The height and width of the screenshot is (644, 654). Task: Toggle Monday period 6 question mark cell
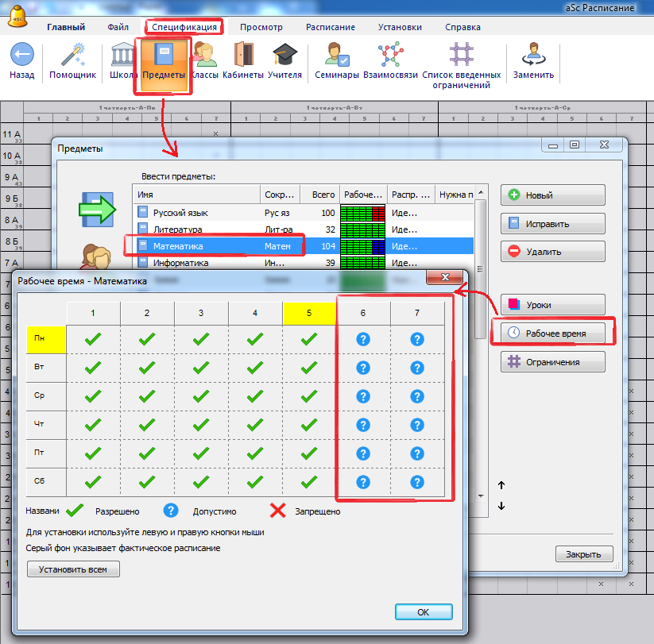coord(363,339)
